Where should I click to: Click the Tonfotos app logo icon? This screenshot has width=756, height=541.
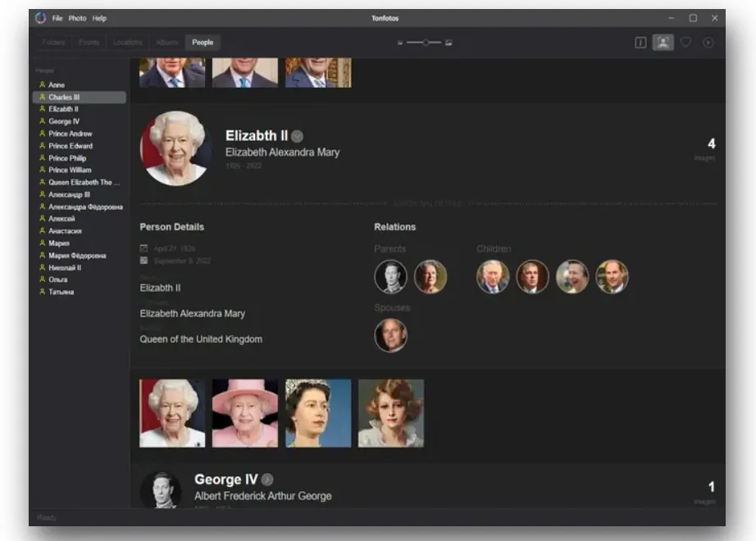coord(40,18)
